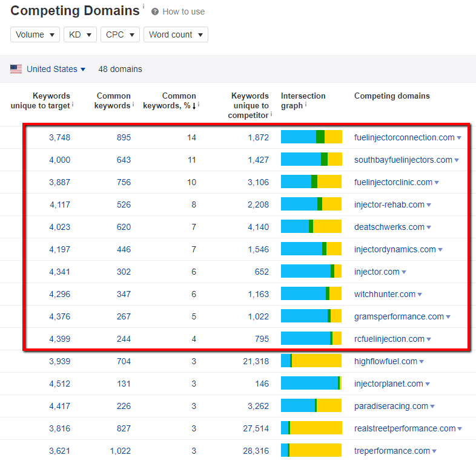The height and width of the screenshot is (461, 476).
Task: Expand arrow next to southbayfuelinjectors.com
Action: point(457,160)
